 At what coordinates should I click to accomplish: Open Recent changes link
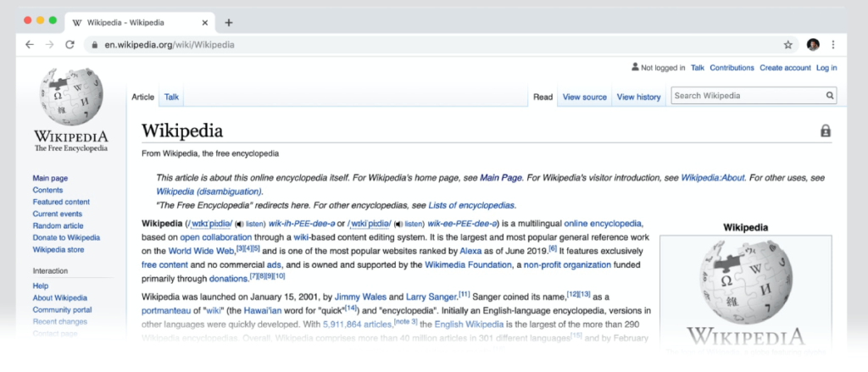pyautogui.click(x=60, y=322)
